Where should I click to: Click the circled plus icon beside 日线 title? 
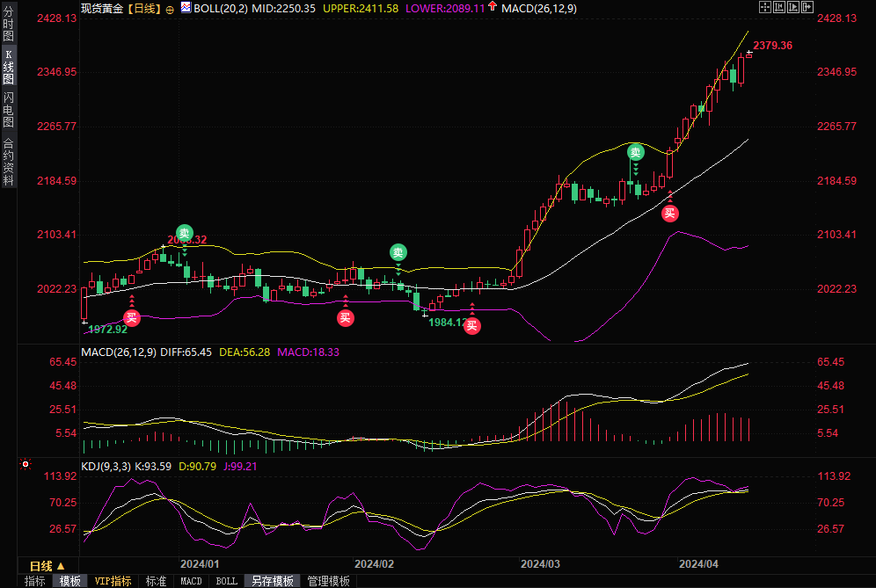pyautogui.click(x=170, y=8)
